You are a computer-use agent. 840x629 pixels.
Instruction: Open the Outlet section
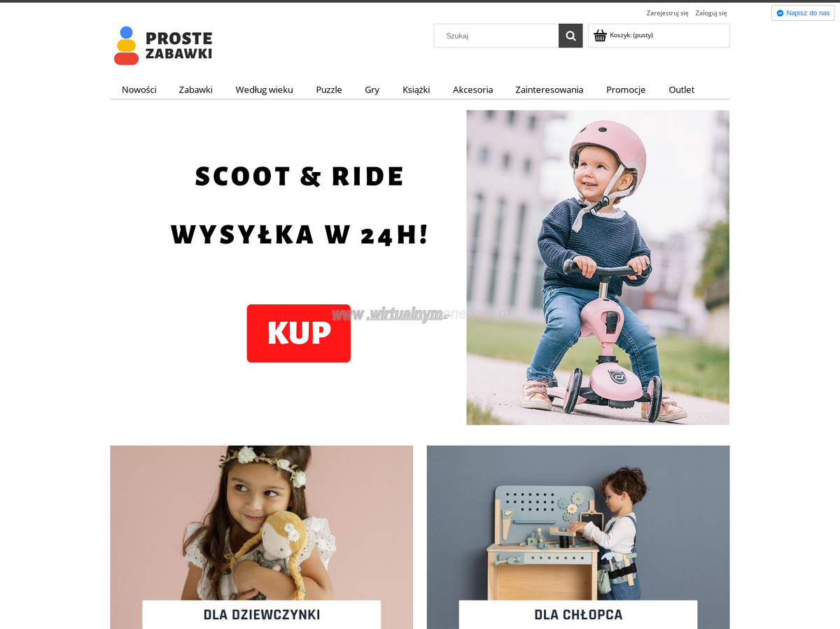tap(682, 90)
